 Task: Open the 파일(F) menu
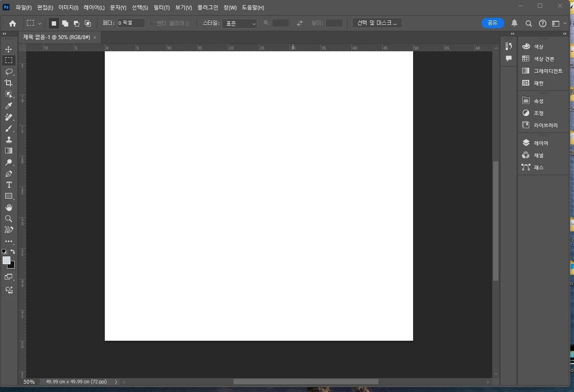click(x=23, y=7)
